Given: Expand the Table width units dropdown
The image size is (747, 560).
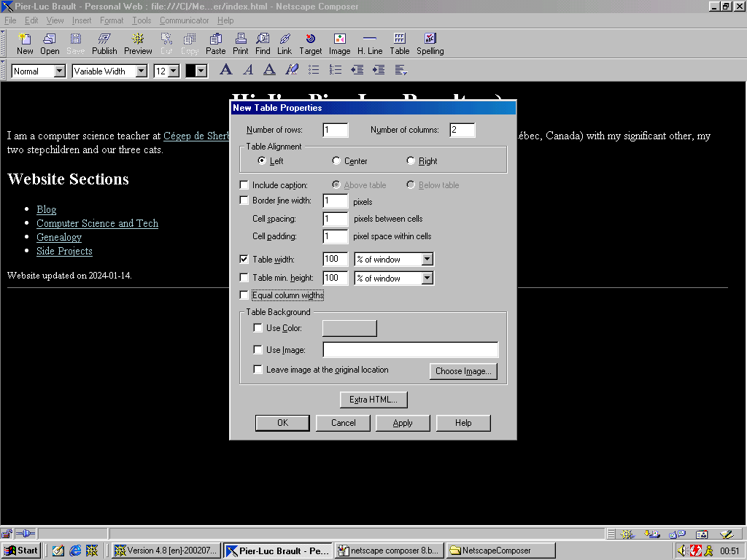Looking at the screenshot, I should click(427, 260).
